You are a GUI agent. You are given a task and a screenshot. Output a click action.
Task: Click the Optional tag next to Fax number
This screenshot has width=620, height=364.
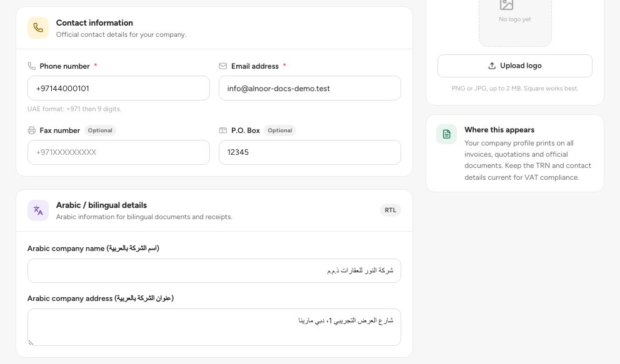pyautogui.click(x=100, y=130)
